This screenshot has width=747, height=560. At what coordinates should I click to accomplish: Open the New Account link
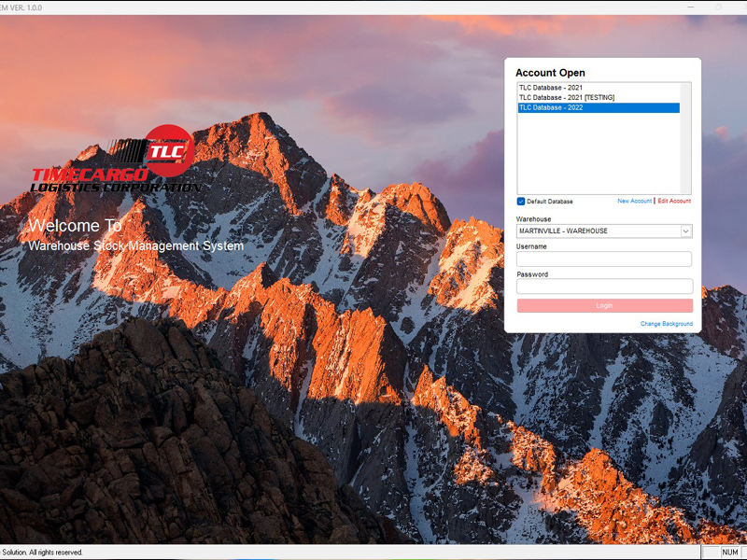pos(634,202)
